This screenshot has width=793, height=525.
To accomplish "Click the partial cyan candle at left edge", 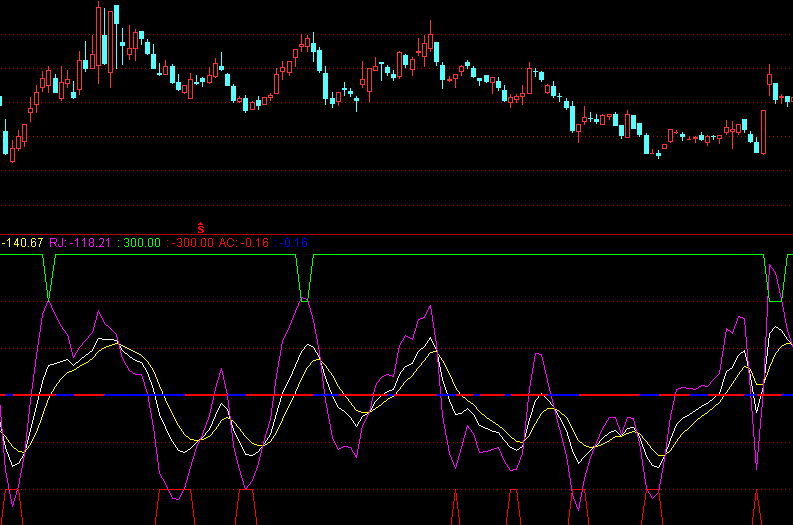I will click(2, 101).
